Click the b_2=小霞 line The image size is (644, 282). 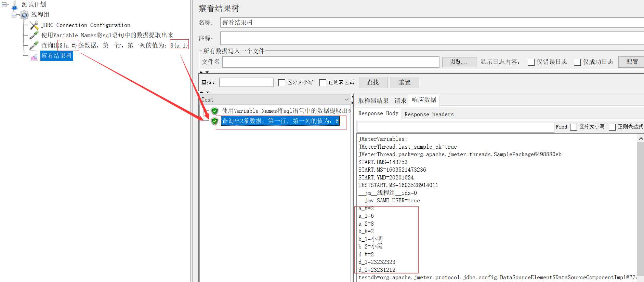pos(370,246)
